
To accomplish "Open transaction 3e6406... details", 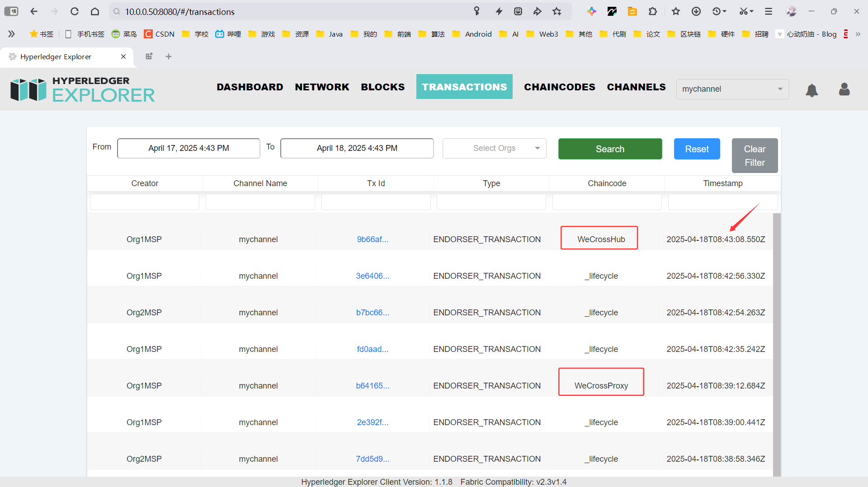I will click(x=373, y=276).
